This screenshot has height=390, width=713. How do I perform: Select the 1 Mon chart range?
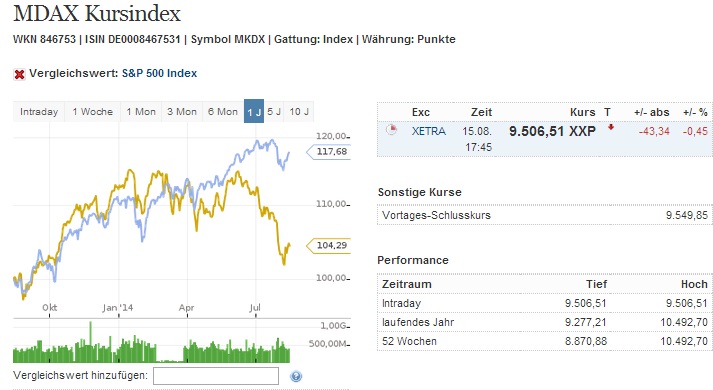coord(141,112)
